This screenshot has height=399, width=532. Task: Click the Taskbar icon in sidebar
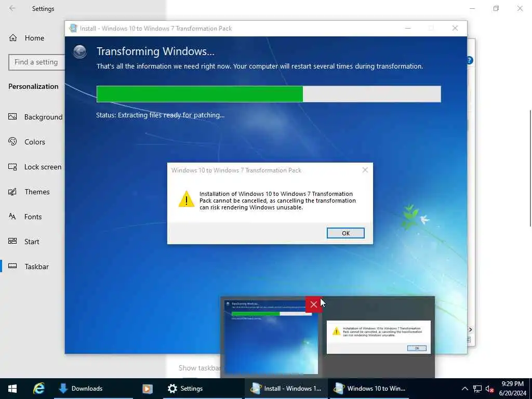12,265
